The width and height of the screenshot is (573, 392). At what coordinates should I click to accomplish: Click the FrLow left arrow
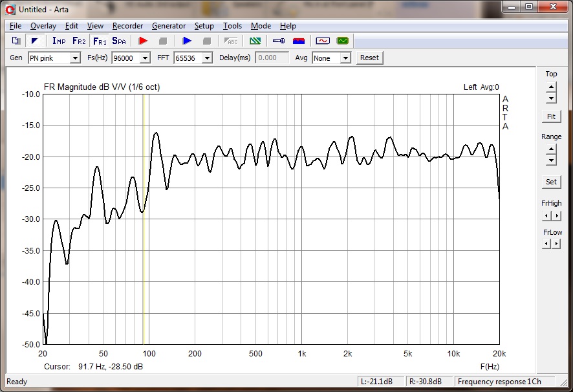point(546,243)
